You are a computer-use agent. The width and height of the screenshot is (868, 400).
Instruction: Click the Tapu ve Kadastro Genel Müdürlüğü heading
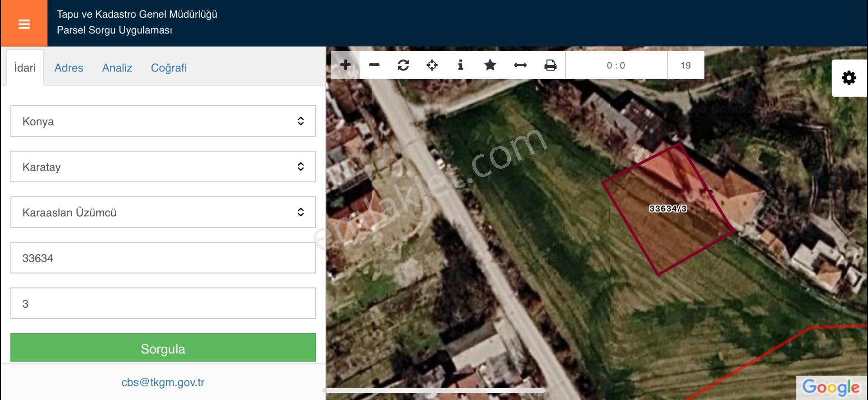point(137,14)
